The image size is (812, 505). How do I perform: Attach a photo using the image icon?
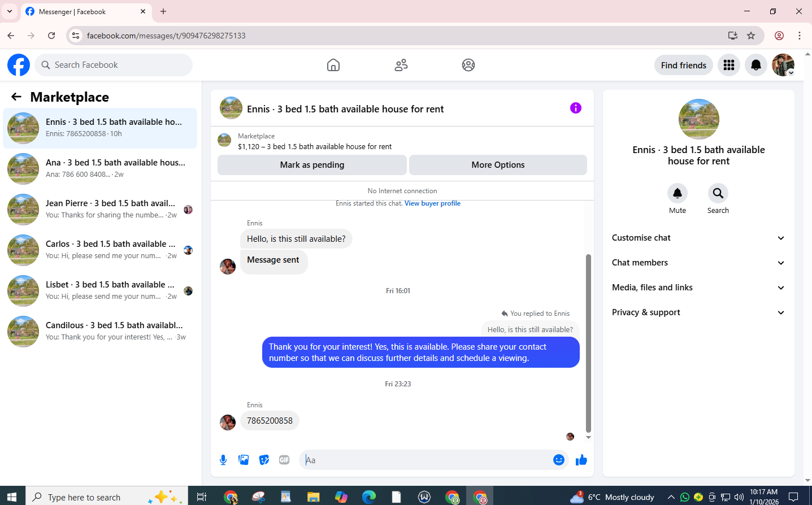click(244, 460)
